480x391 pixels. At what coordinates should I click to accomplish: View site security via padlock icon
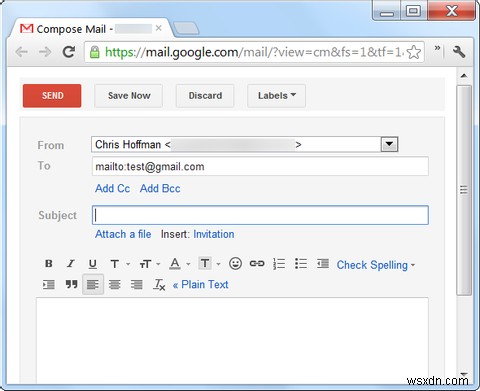point(95,52)
